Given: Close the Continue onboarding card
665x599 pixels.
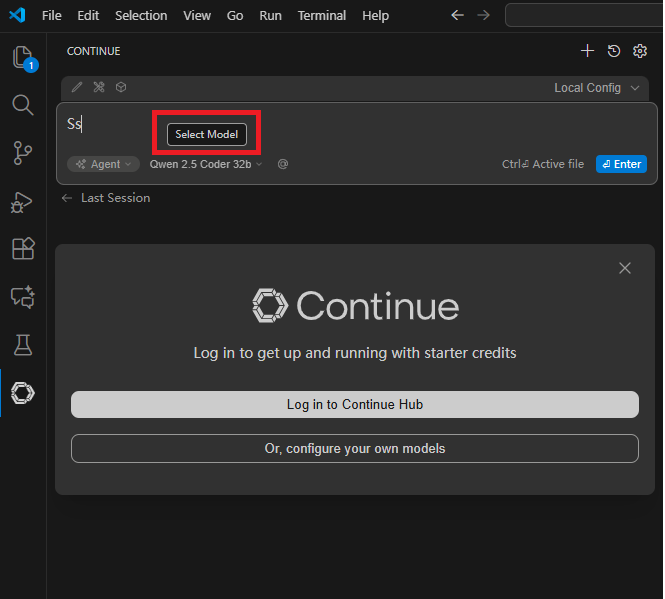Looking at the screenshot, I should coord(625,268).
